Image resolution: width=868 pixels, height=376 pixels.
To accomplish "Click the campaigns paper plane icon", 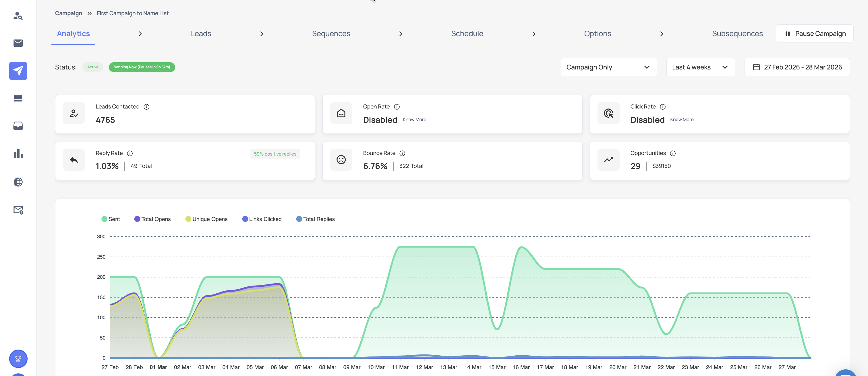I will pyautogui.click(x=18, y=71).
